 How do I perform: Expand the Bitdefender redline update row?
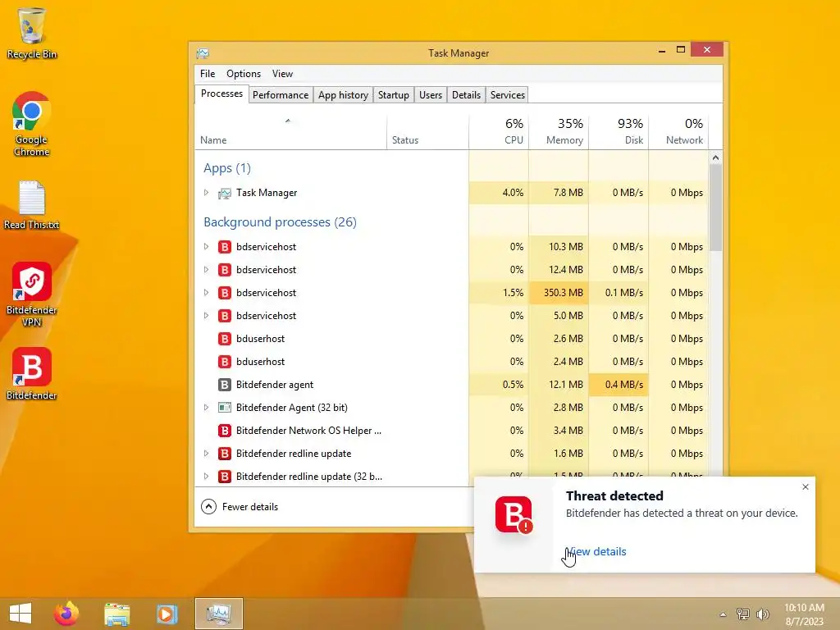click(206, 453)
